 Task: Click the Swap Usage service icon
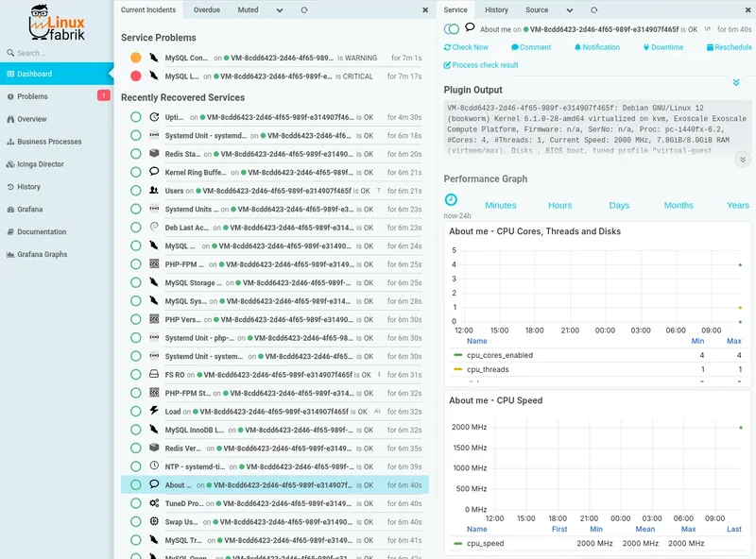pyautogui.click(x=154, y=521)
